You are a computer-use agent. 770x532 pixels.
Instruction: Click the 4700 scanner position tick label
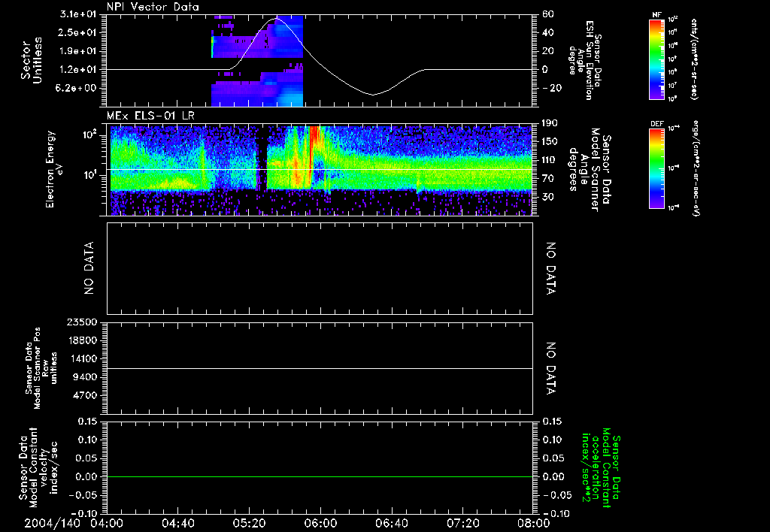[84, 395]
